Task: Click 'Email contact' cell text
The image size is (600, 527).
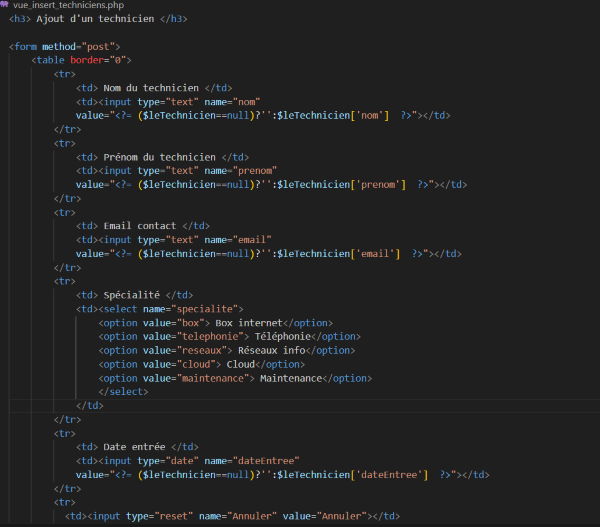Action: pos(140,226)
